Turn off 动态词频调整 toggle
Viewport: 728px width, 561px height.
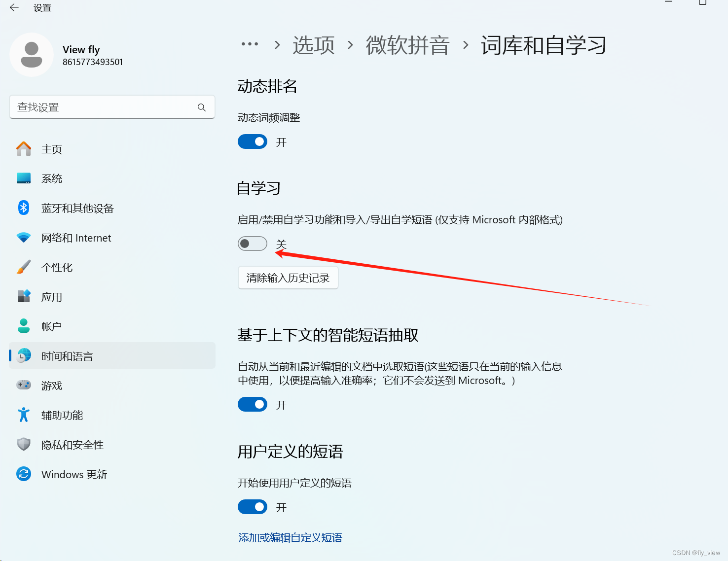(x=253, y=142)
